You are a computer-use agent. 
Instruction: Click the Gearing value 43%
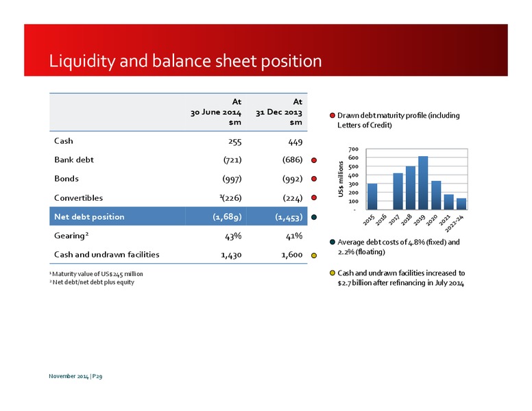[233, 236]
